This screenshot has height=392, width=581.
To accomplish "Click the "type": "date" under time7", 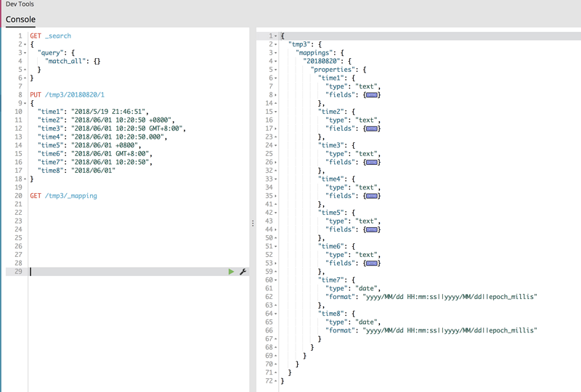I will coord(352,289).
